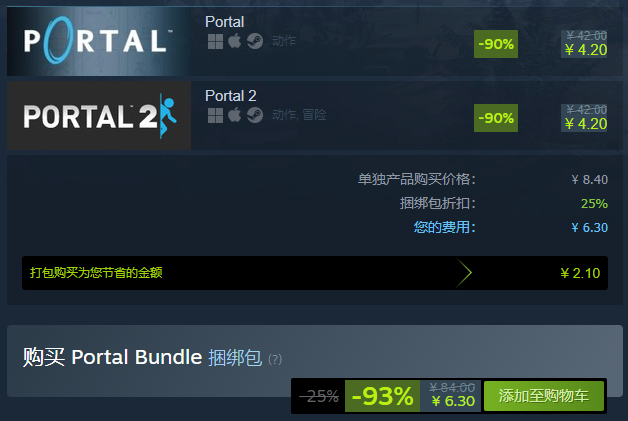The image size is (628, 421).
Task: Open the Portal 2 title link
Action: (x=231, y=96)
